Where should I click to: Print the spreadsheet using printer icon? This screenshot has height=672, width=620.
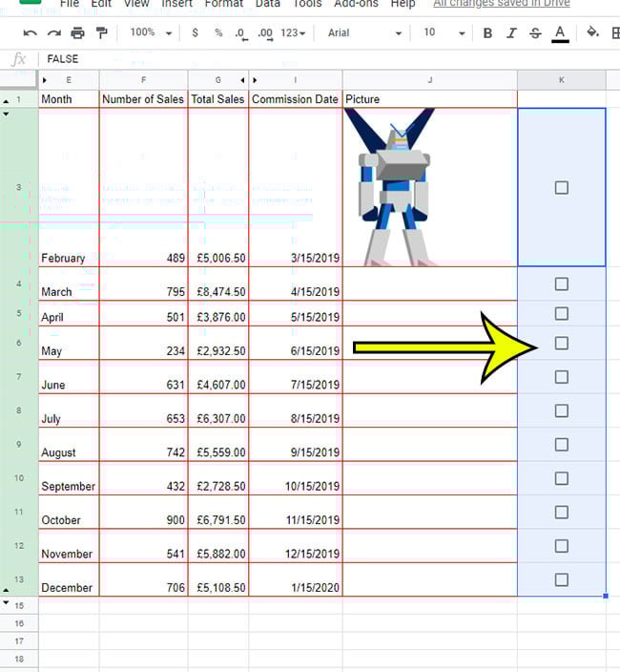point(77,33)
